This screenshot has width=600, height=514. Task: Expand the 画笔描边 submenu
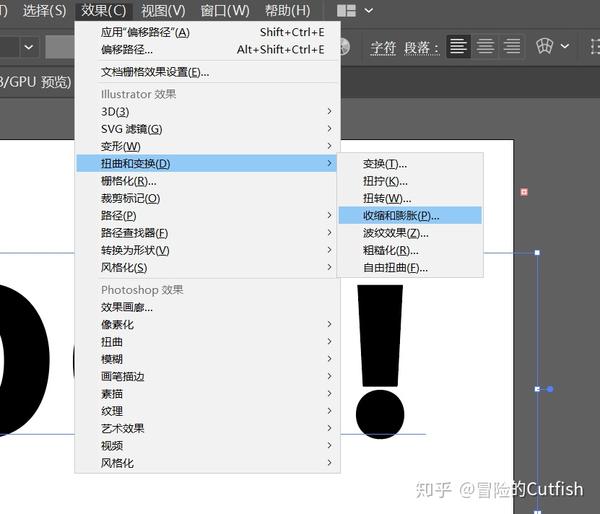208,377
